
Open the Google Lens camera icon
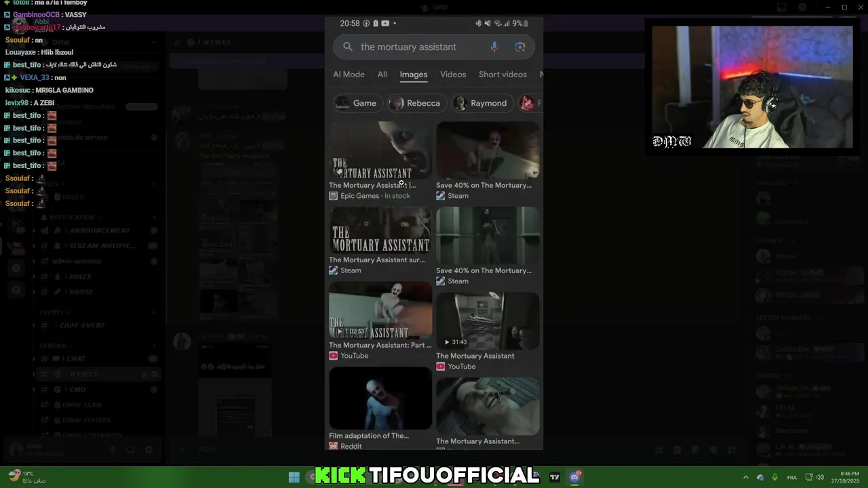tap(520, 47)
